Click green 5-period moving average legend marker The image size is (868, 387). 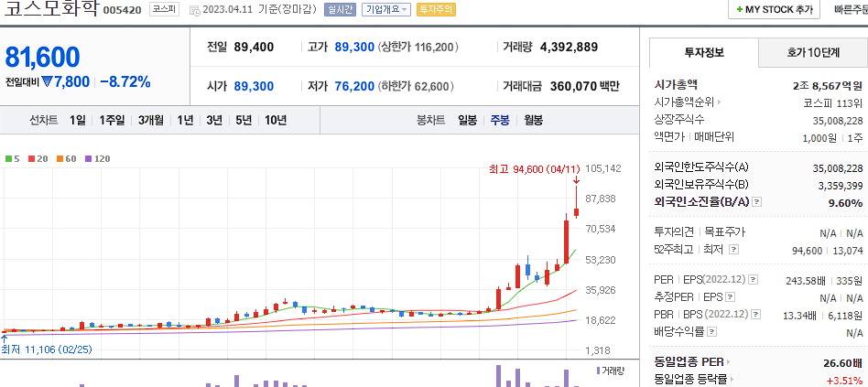[8, 158]
